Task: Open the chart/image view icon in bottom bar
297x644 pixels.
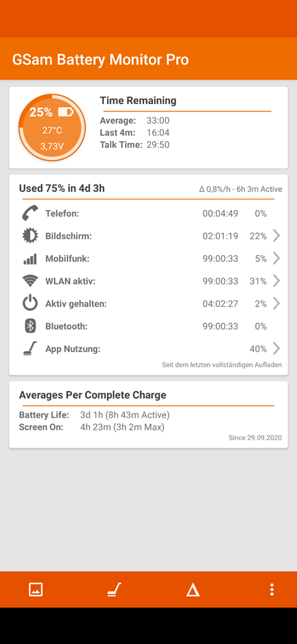Action: point(36,590)
